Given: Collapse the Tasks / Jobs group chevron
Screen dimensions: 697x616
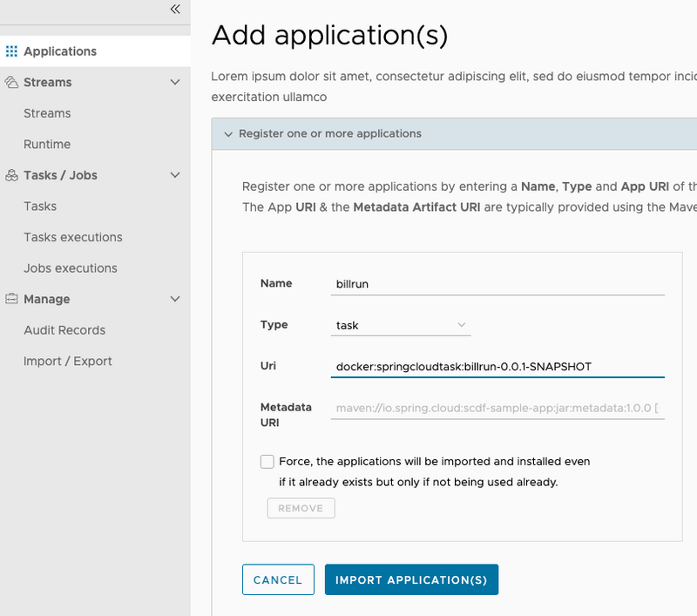Looking at the screenshot, I should pos(175,175).
